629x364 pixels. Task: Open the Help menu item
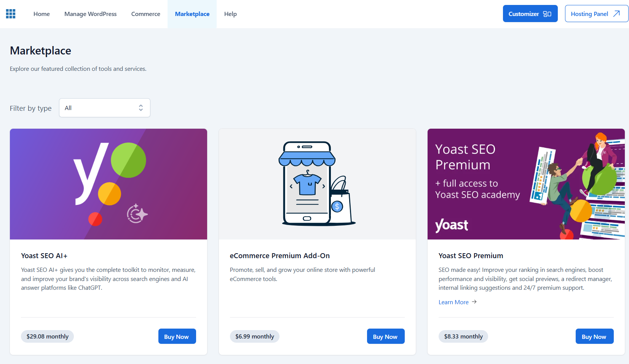[x=230, y=14]
